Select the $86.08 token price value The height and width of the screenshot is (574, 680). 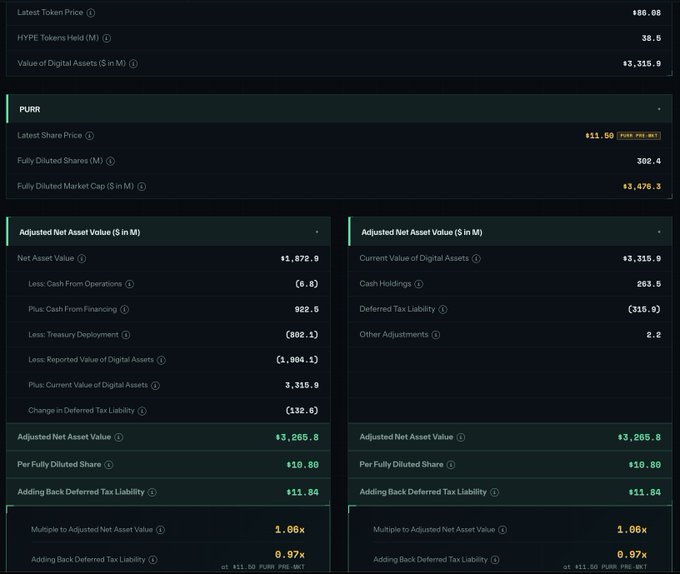click(647, 13)
